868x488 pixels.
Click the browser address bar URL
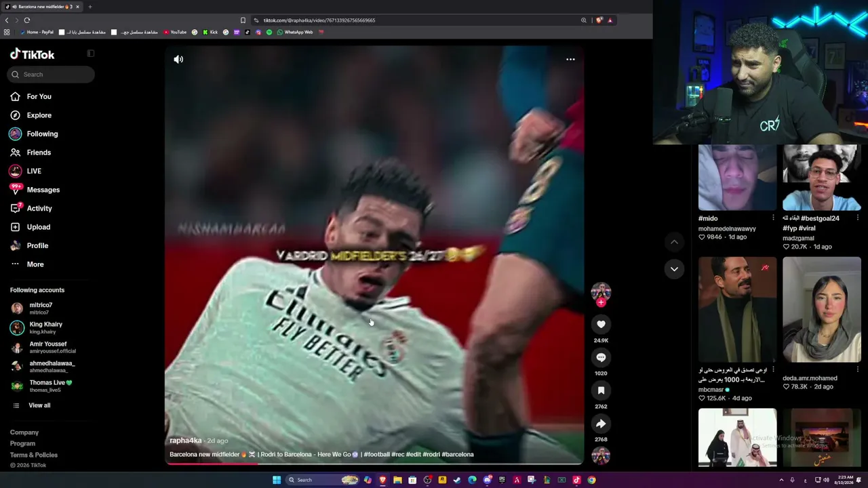pyautogui.click(x=319, y=20)
